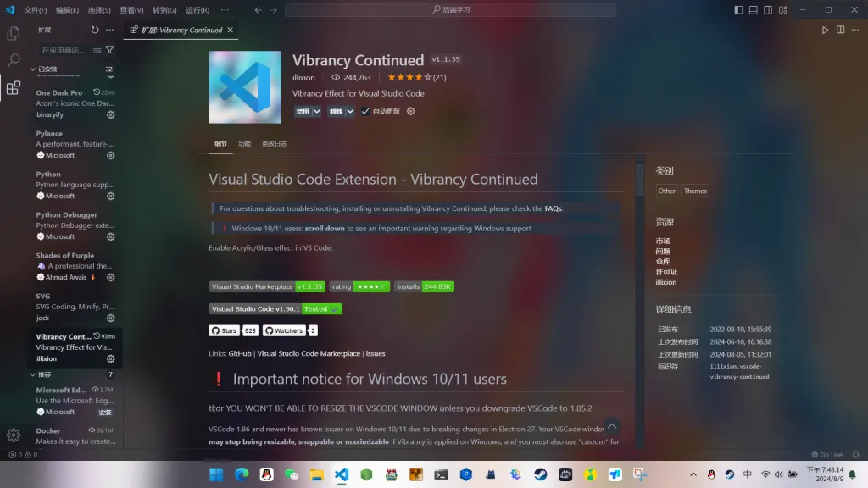Open Steam from the taskbar
Image resolution: width=868 pixels, height=488 pixels.
[540, 474]
